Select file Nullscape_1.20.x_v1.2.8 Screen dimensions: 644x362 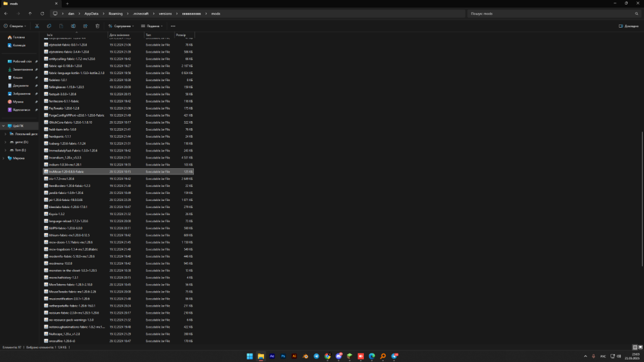118,334
